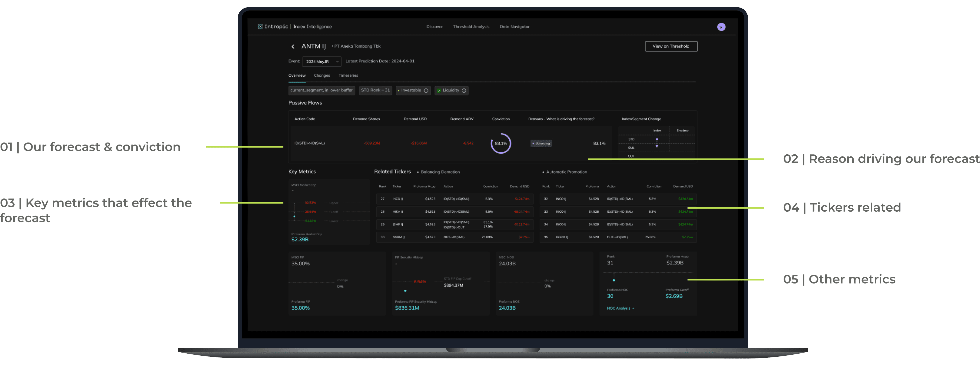Open the user avatar profile icon

coord(721,27)
